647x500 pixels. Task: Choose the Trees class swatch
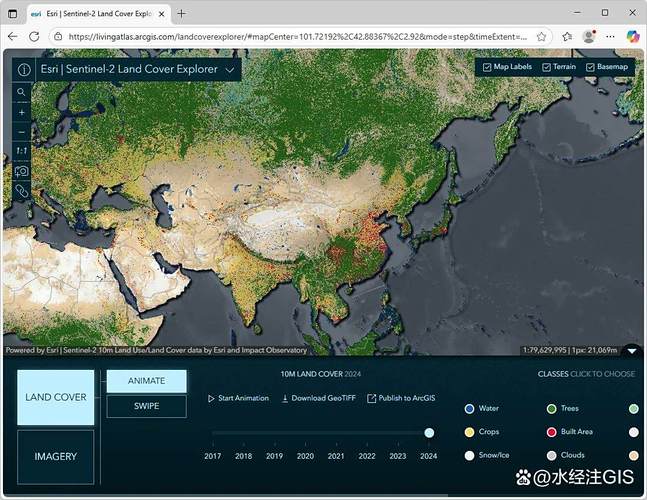click(x=552, y=409)
